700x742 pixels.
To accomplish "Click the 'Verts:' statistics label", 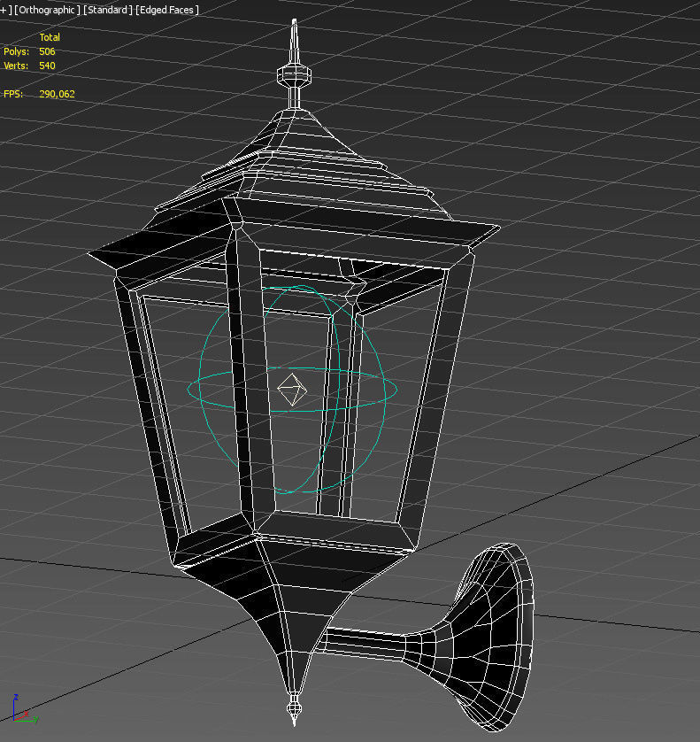I will pyautogui.click(x=16, y=66).
